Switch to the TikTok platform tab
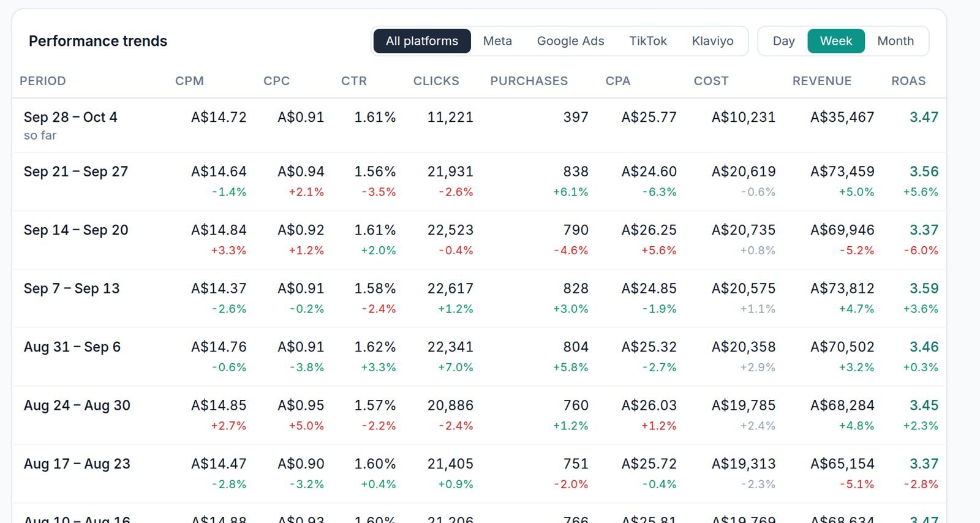The image size is (980, 523). pyautogui.click(x=648, y=41)
